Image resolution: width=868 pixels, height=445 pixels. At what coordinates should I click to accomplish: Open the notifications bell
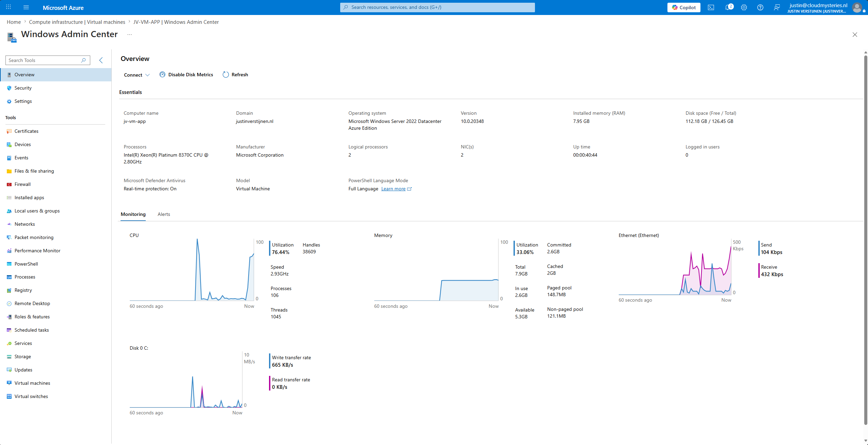point(728,7)
